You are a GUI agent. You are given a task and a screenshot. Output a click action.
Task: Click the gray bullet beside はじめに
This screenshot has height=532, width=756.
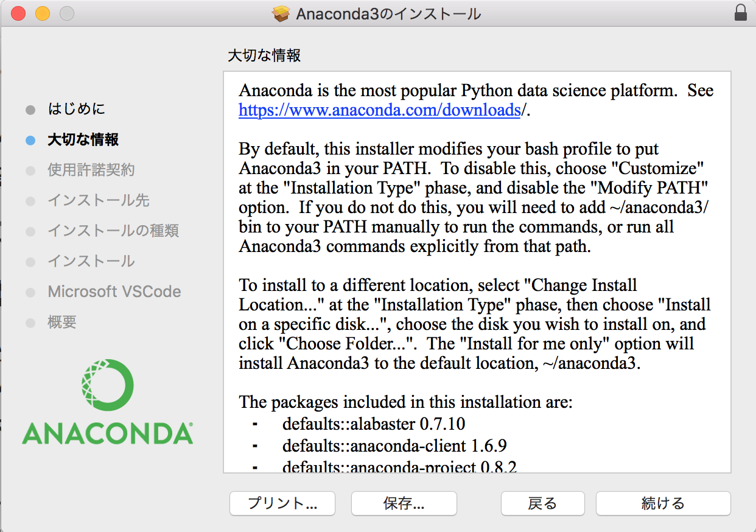point(30,110)
